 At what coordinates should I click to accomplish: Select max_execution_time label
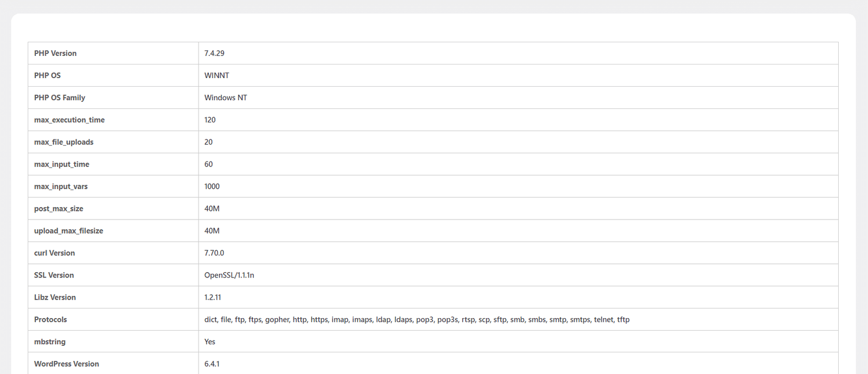(x=69, y=120)
